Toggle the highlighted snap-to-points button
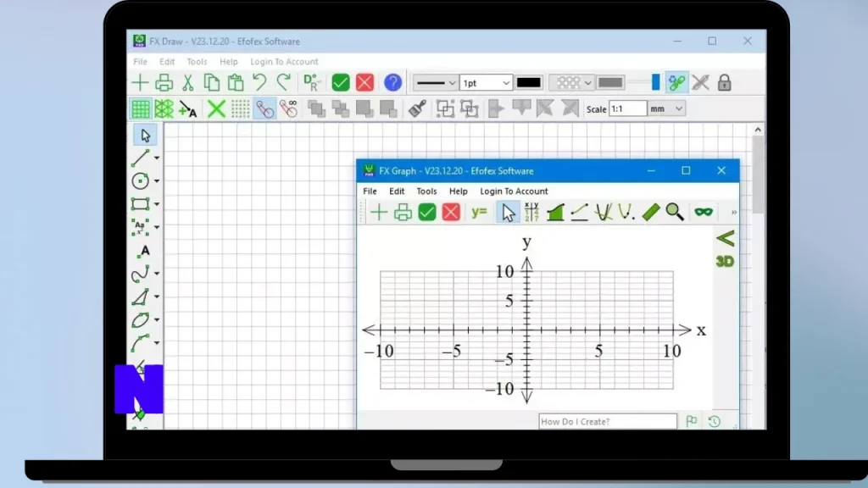The height and width of the screenshot is (488, 868). point(264,108)
